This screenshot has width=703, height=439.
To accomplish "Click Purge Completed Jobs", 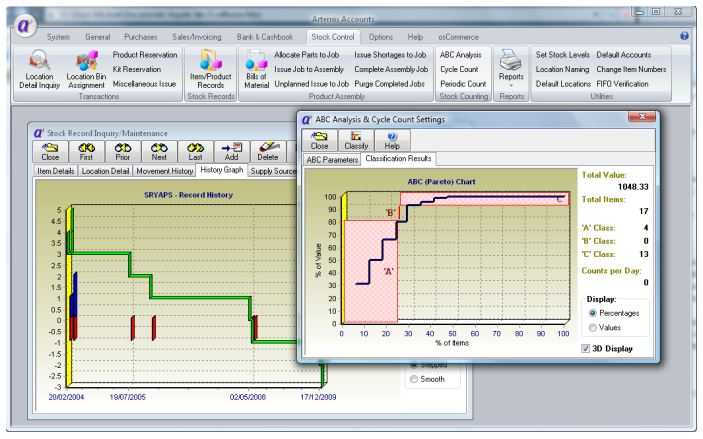I will click(390, 84).
